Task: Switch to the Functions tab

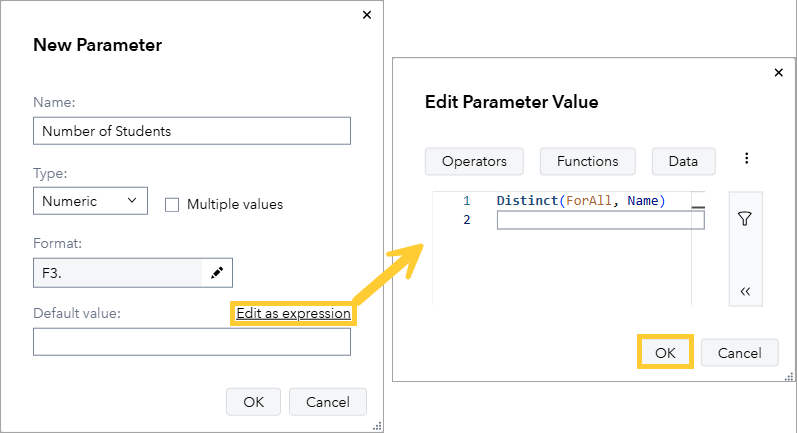Action: [587, 161]
